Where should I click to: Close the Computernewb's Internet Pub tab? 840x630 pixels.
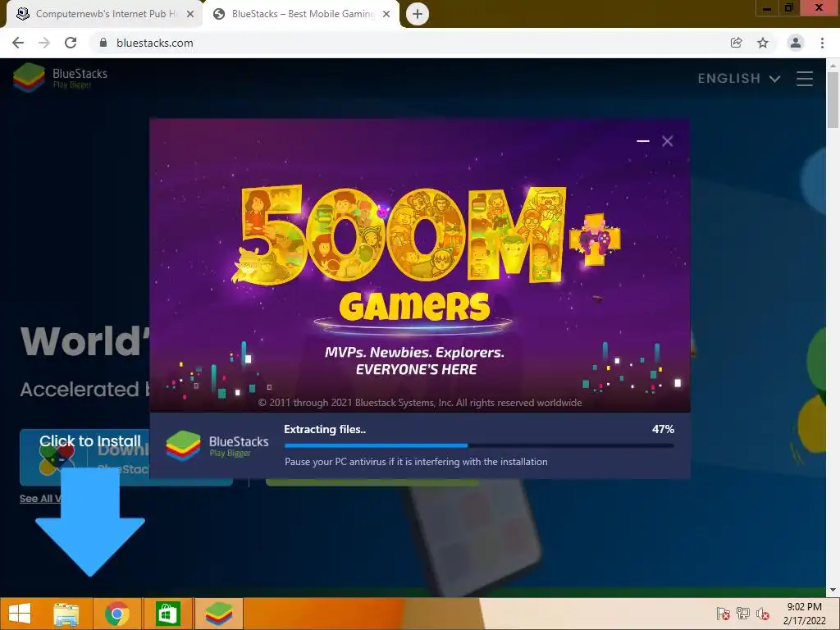pyautogui.click(x=190, y=14)
